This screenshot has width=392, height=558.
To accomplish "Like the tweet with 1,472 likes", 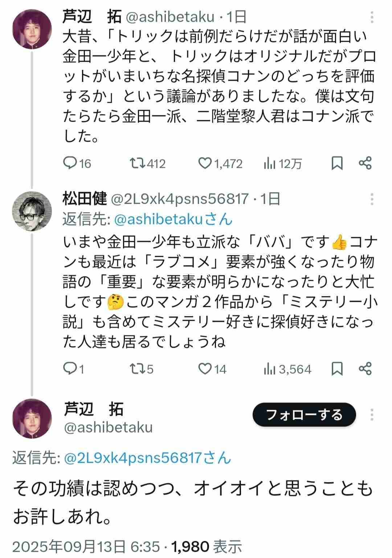I will 205,163.
